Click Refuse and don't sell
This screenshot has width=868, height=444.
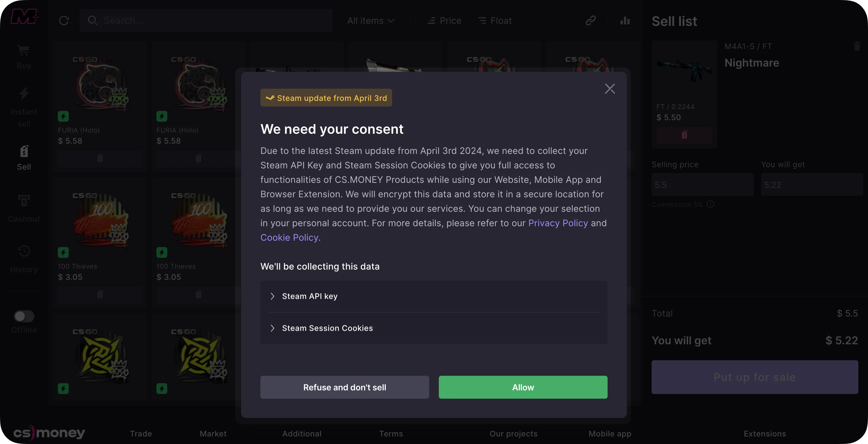coord(344,387)
